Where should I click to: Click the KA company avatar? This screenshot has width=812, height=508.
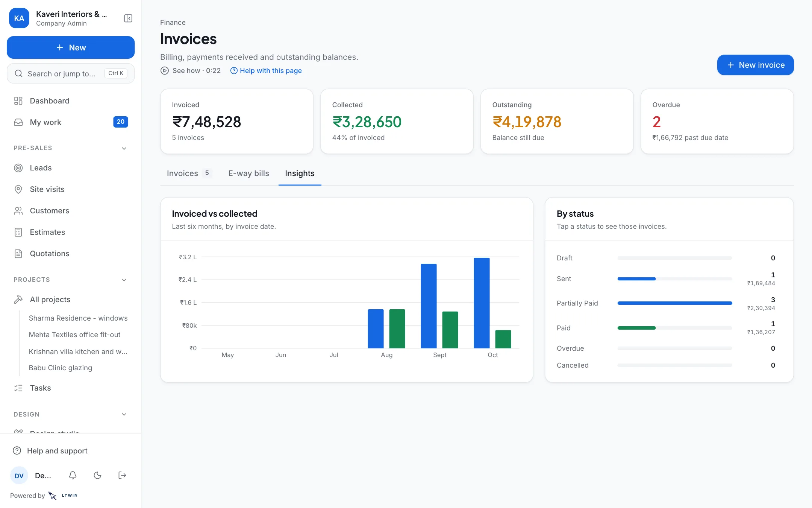click(19, 18)
